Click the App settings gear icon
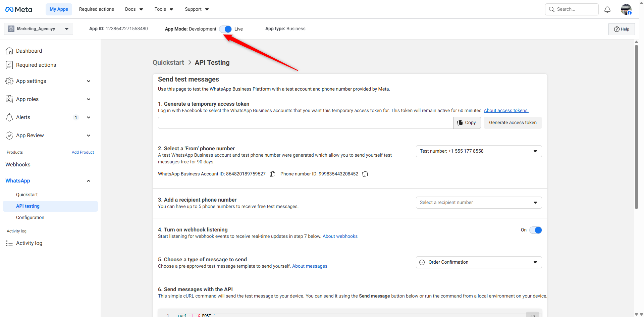644x317 pixels. point(9,81)
